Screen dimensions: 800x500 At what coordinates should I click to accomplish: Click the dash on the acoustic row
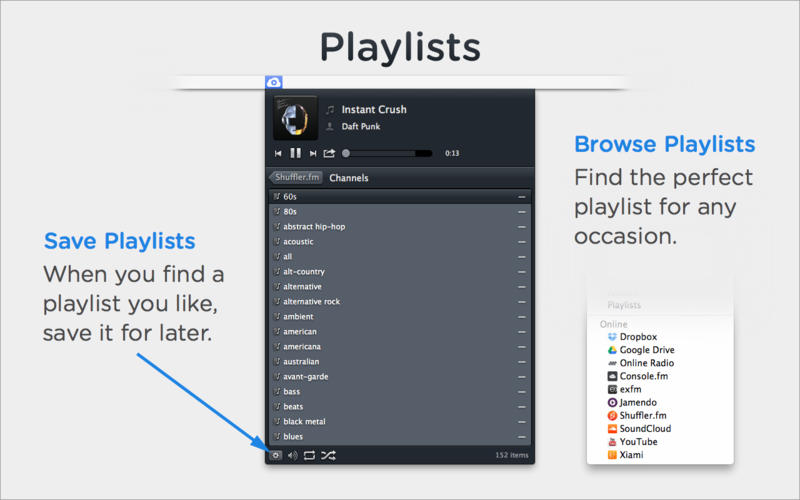tap(521, 242)
